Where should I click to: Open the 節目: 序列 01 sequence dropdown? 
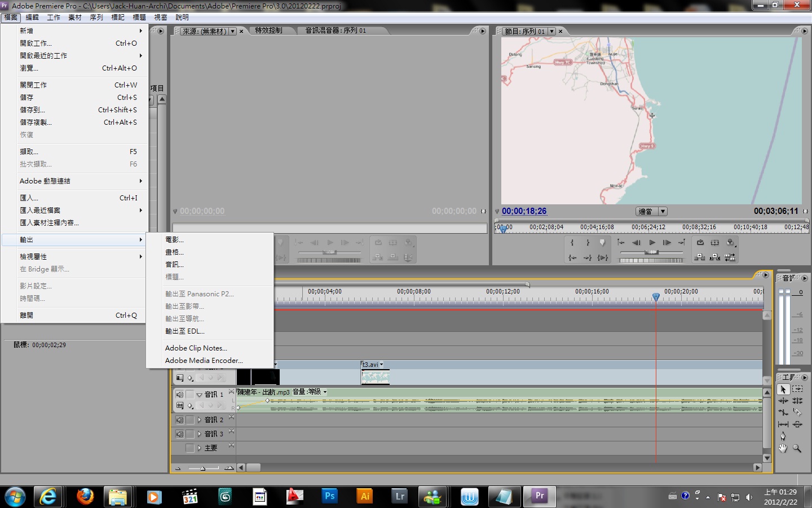[552, 32]
